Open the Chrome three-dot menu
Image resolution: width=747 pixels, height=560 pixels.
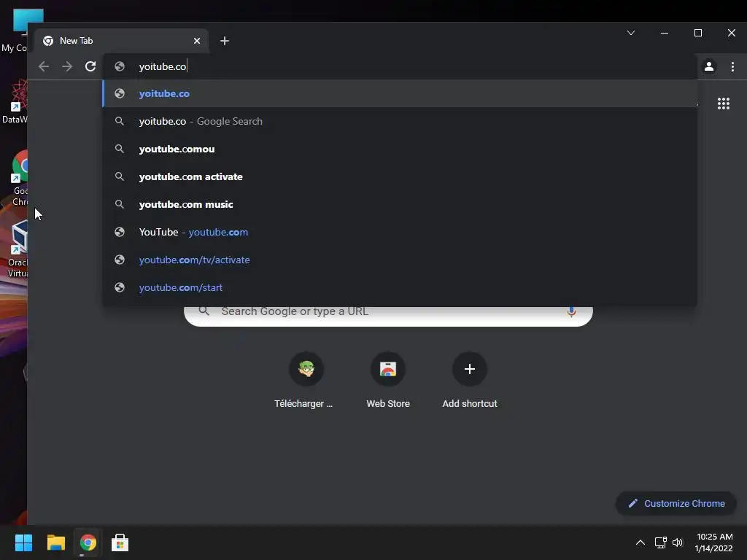(x=732, y=66)
